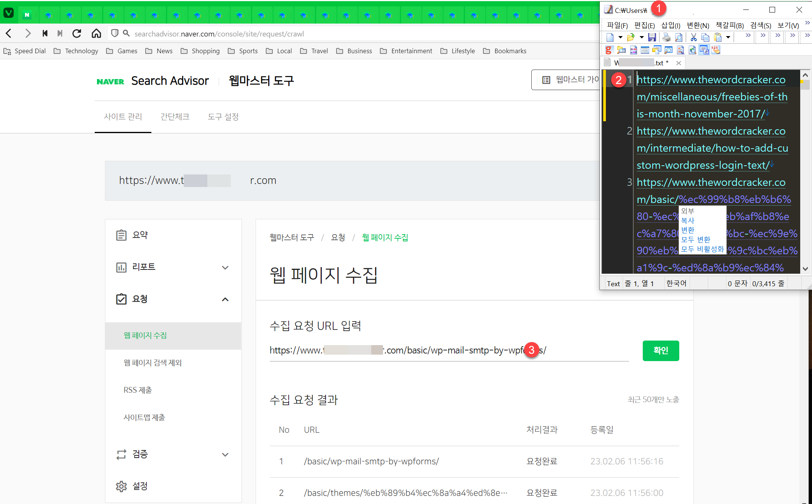
Task: Click the browser reload icon
Action: [77, 33]
